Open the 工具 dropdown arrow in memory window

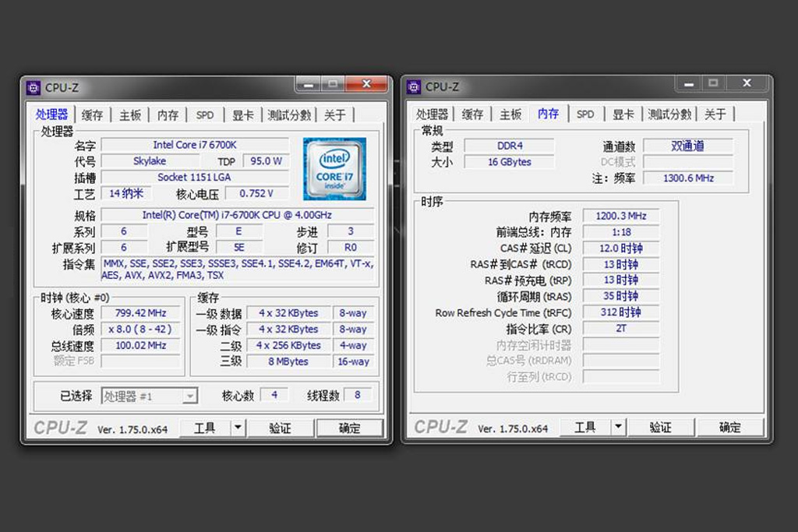pyautogui.click(x=616, y=427)
